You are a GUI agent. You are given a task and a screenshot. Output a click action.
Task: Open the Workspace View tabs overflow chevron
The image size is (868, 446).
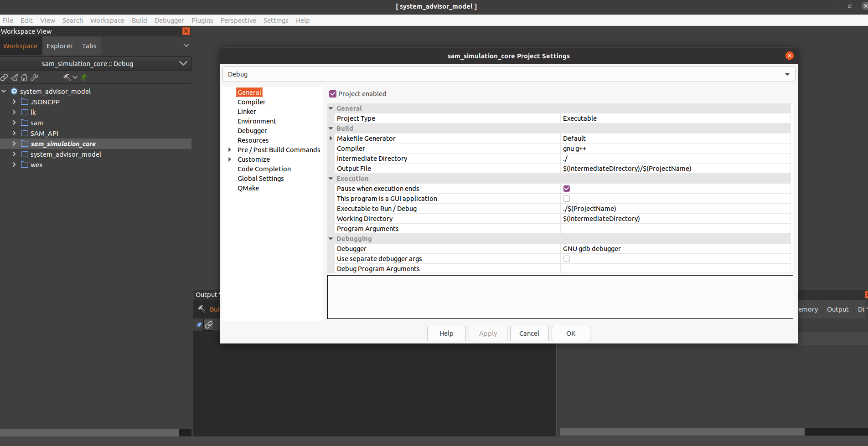[x=186, y=46]
